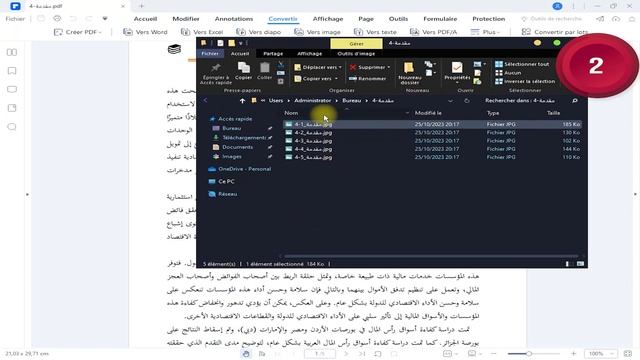Open the Protection tab in PDFelement

click(489, 19)
